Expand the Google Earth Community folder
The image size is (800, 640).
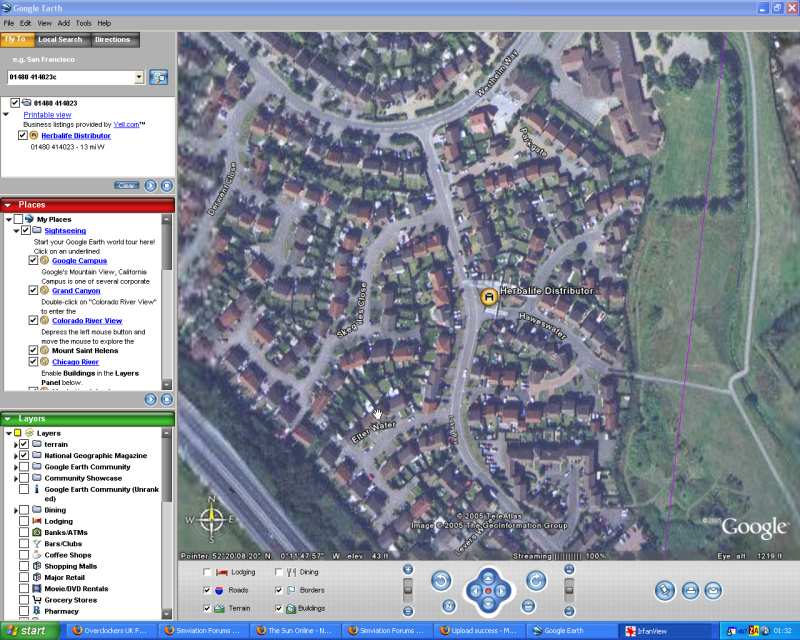[x=16, y=467]
